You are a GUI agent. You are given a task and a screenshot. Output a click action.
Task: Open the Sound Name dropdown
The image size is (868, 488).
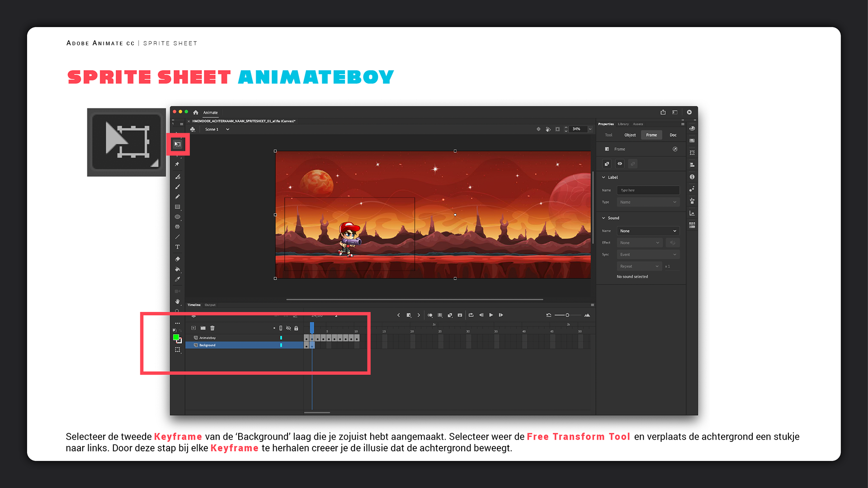click(648, 231)
